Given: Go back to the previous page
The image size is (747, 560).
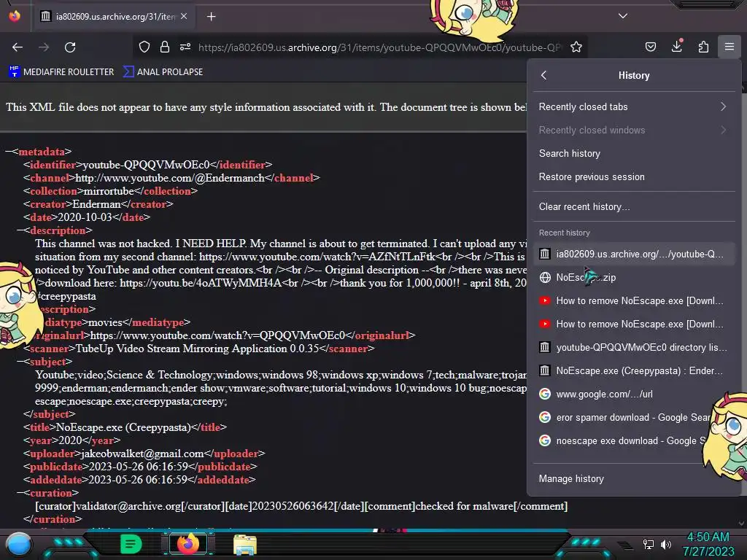Looking at the screenshot, I should click(x=18, y=47).
